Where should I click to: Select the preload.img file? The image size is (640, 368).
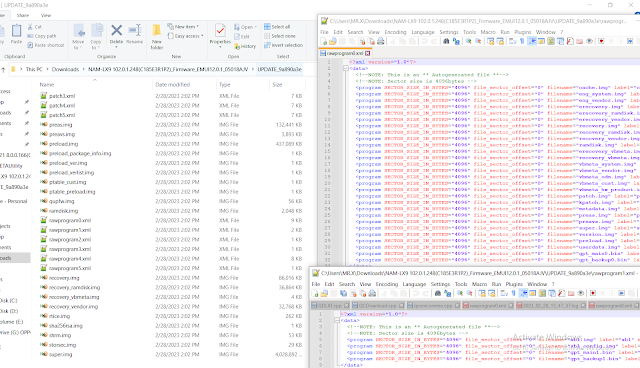pos(63,144)
